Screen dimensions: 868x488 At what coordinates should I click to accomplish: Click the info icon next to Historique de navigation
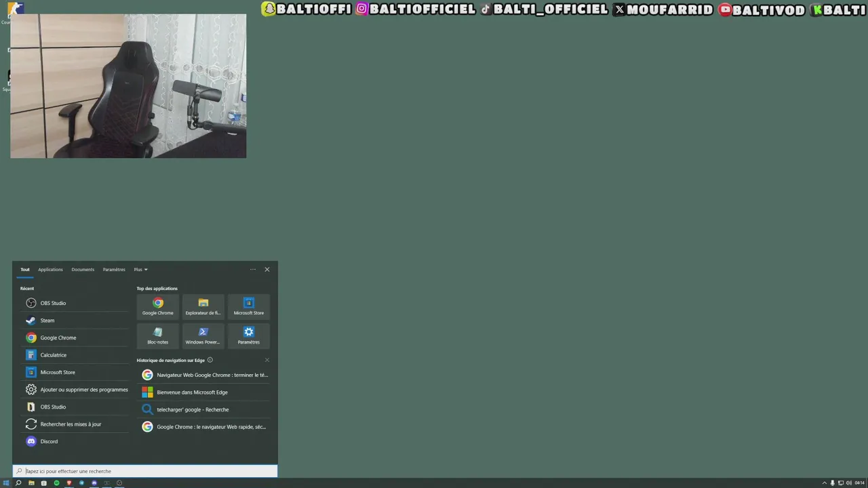point(210,360)
